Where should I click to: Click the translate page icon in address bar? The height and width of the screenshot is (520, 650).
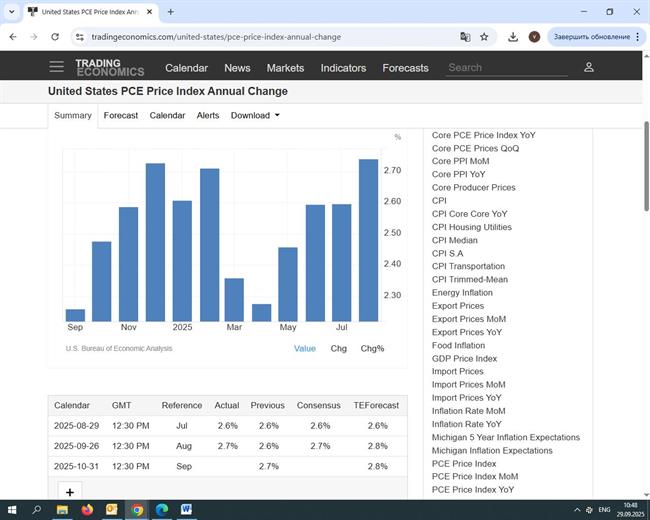[x=465, y=37]
